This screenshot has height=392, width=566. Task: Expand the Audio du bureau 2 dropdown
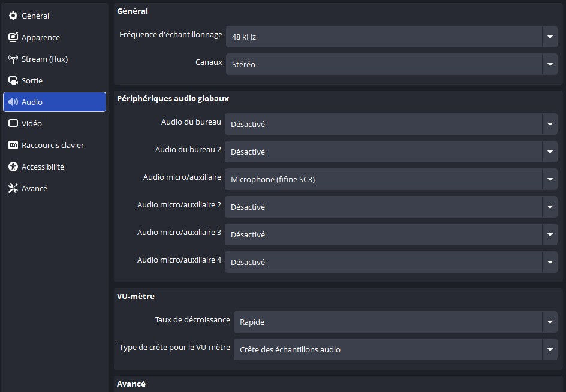pyautogui.click(x=391, y=152)
